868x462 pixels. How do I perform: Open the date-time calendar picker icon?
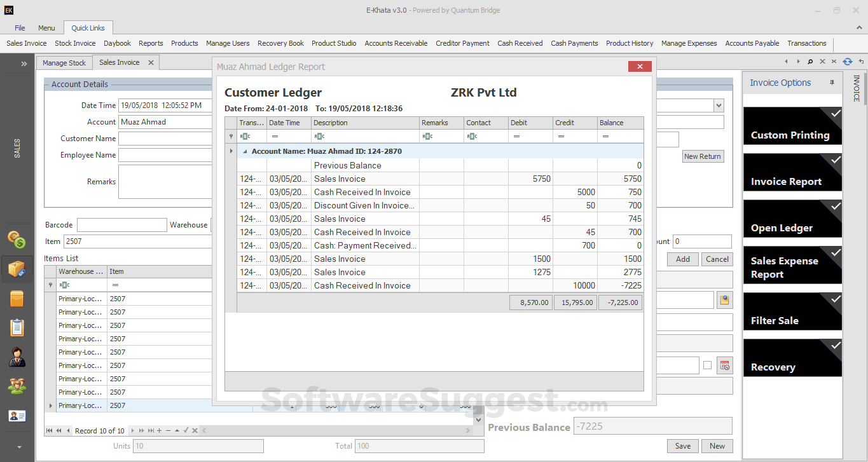(x=724, y=365)
